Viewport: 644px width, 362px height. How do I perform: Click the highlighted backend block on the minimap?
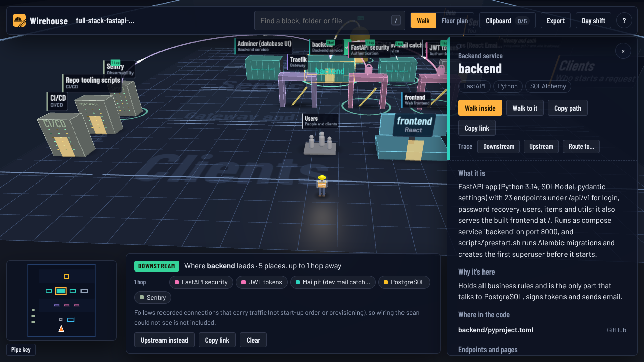click(61, 291)
